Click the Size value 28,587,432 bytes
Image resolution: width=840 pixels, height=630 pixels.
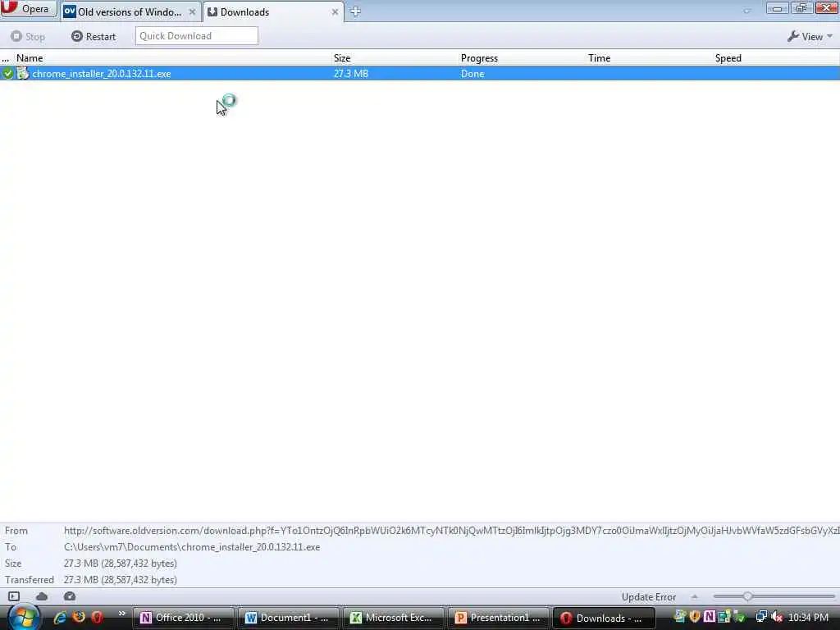click(x=120, y=563)
